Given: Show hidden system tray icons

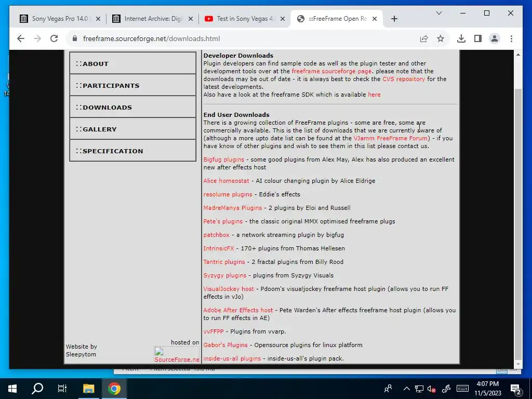Looking at the screenshot, I should (x=406, y=389).
